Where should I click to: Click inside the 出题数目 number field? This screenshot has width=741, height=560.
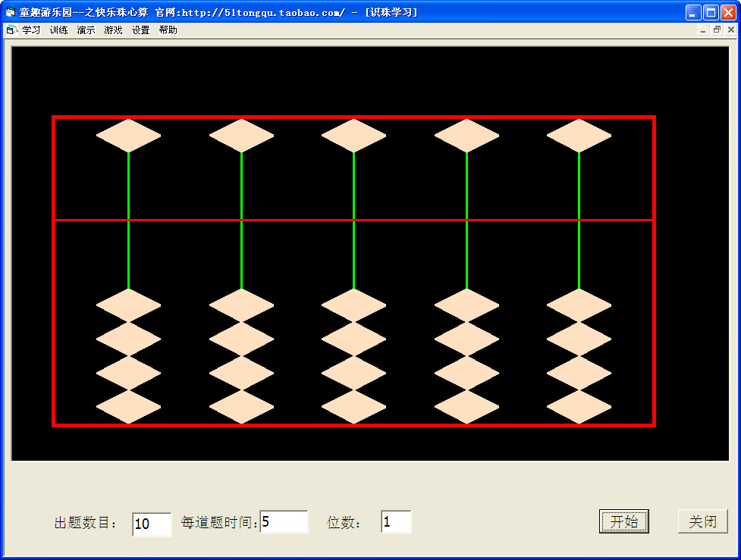[x=151, y=524]
